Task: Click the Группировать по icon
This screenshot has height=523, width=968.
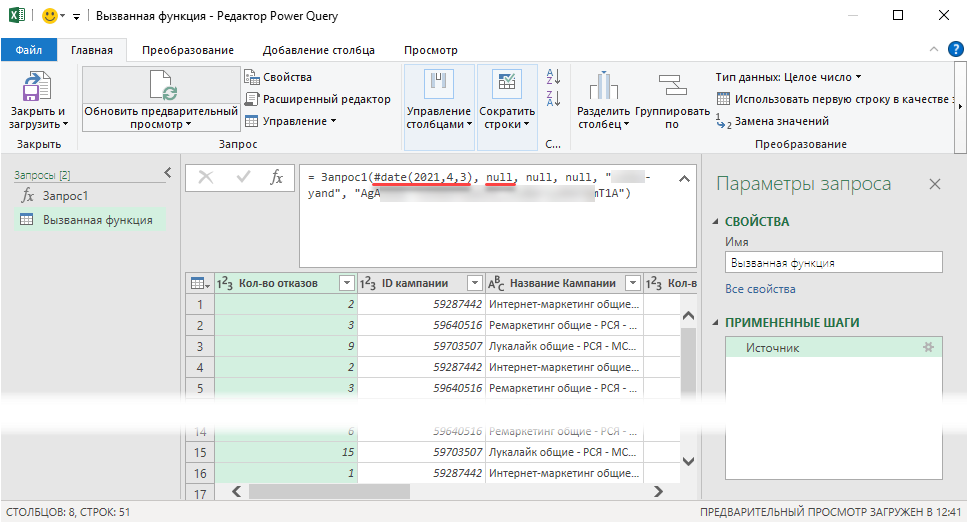Action: pos(671,87)
